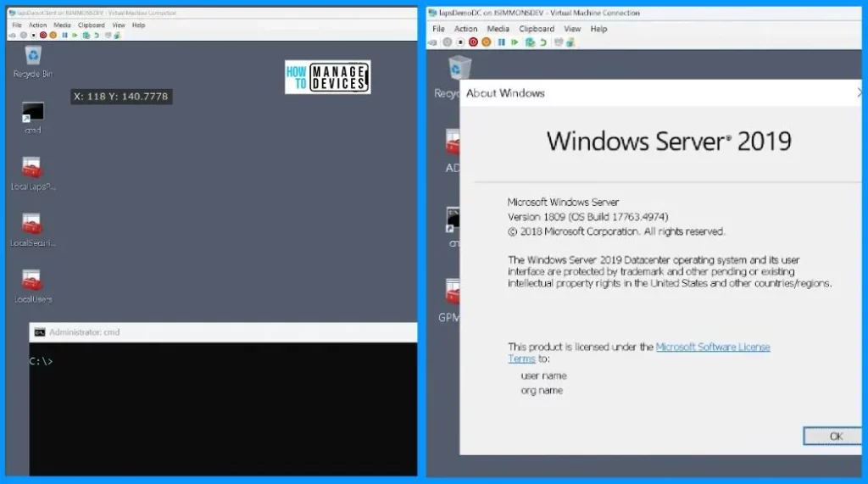Open Help menu in lapsDemoDC window
The image size is (868, 484).
(x=598, y=29)
